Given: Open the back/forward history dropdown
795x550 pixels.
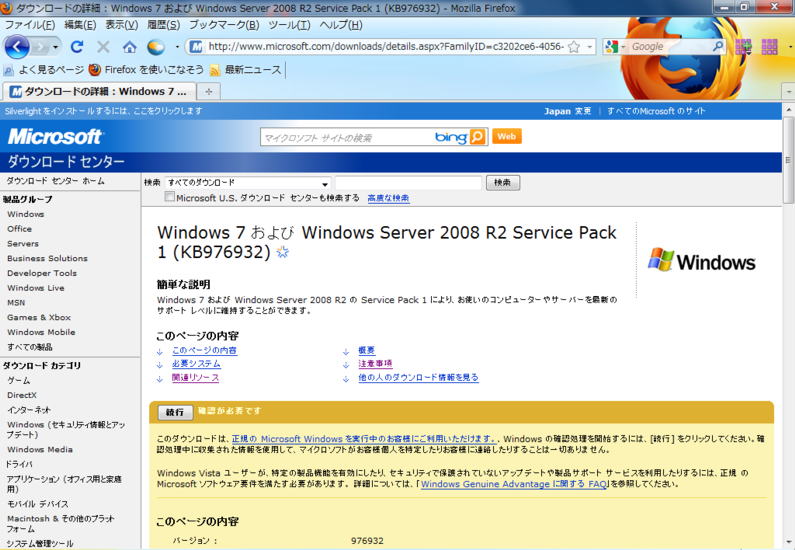Looking at the screenshot, I should [55, 47].
